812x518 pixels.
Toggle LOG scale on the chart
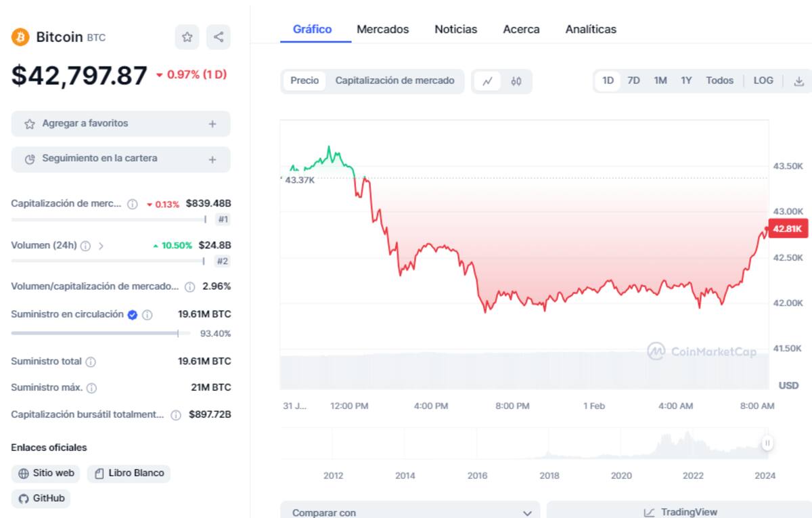(x=763, y=81)
